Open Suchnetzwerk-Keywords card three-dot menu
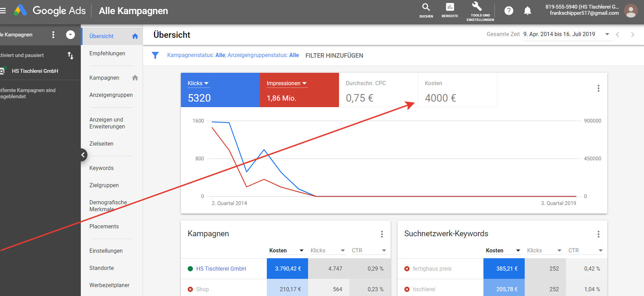 pyautogui.click(x=599, y=234)
